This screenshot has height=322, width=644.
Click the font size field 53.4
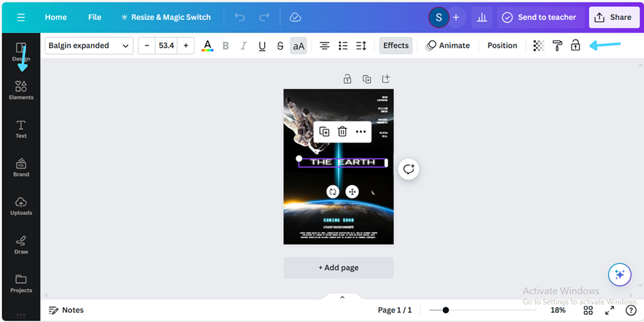[166, 46]
